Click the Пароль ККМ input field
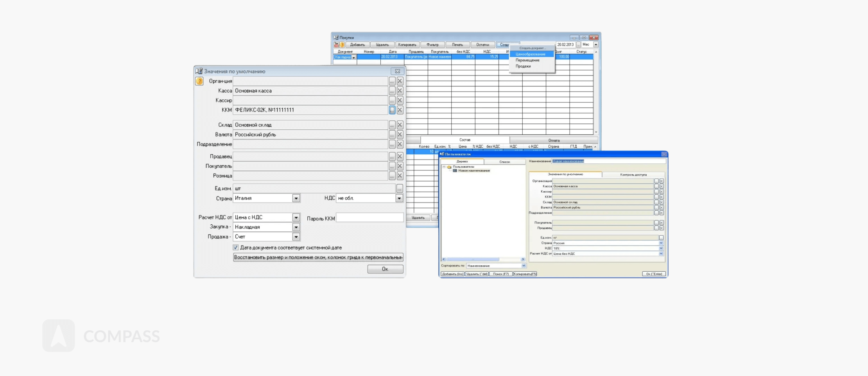 369,218
